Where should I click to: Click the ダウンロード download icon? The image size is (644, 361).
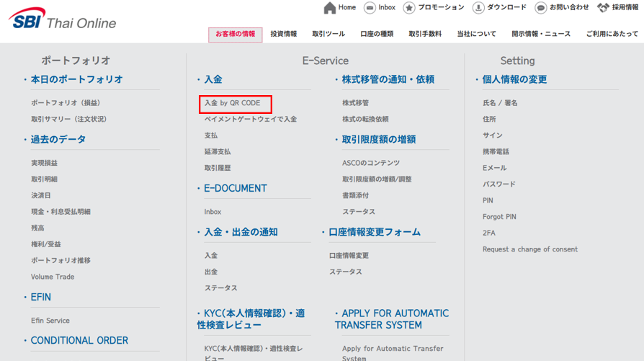point(478,8)
